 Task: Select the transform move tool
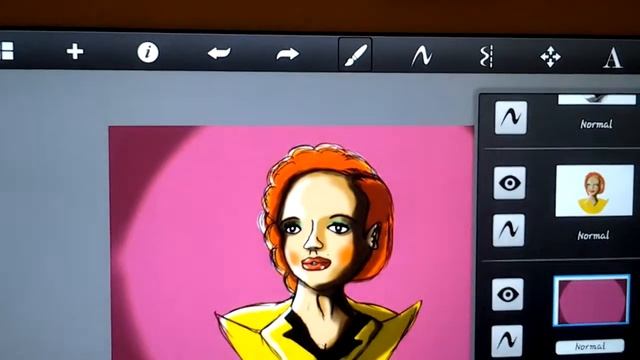click(x=550, y=57)
